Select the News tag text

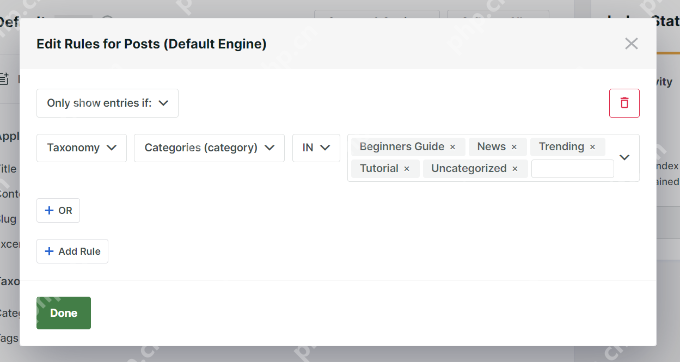click(491, 147)
